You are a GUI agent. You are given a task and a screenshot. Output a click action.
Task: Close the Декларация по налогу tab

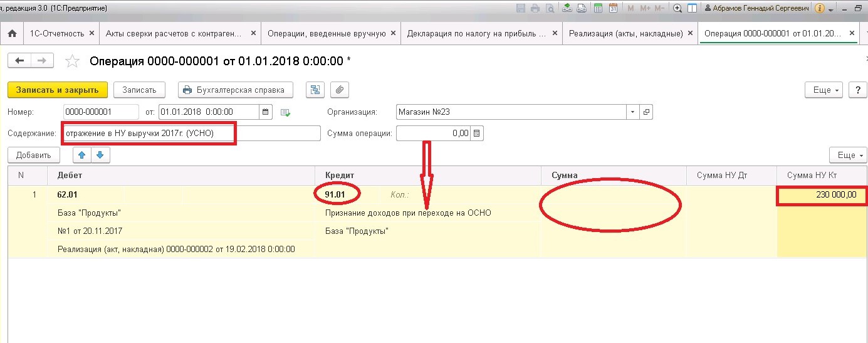pyautogui.click(x=555, y=34)
